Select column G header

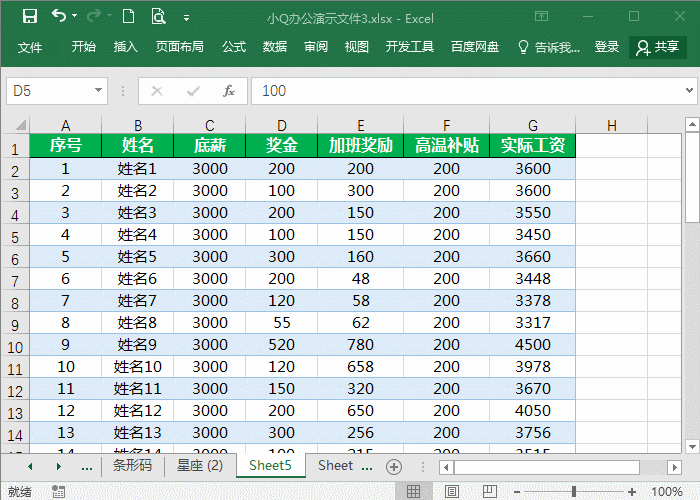(533, 125)
